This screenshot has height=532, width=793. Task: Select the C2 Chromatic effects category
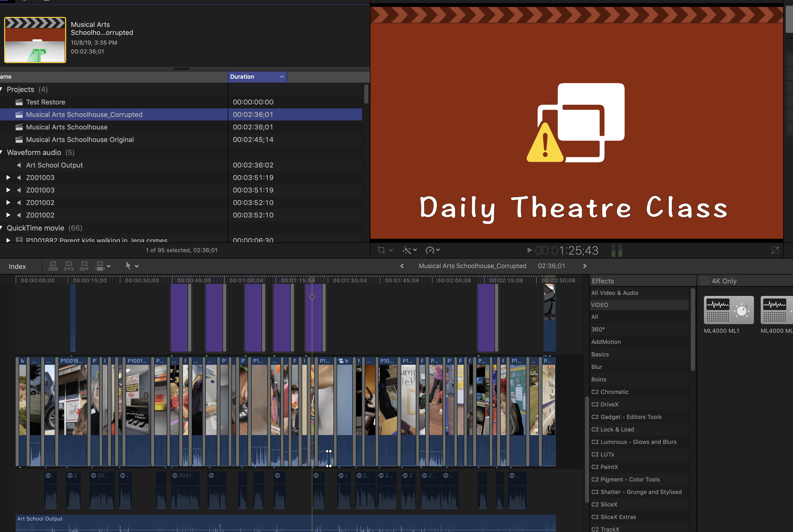click(610, 392)
